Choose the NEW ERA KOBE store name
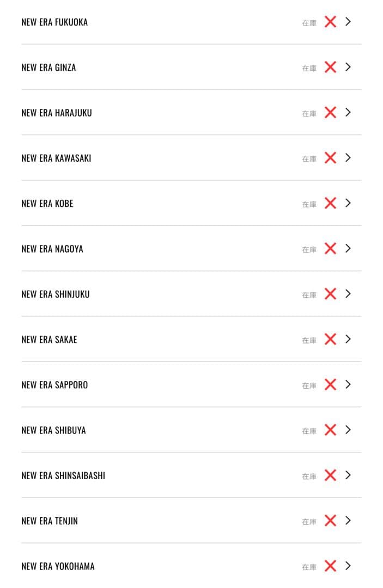The height and width of the screenshot is (588, 383). (x=47, y=204)
